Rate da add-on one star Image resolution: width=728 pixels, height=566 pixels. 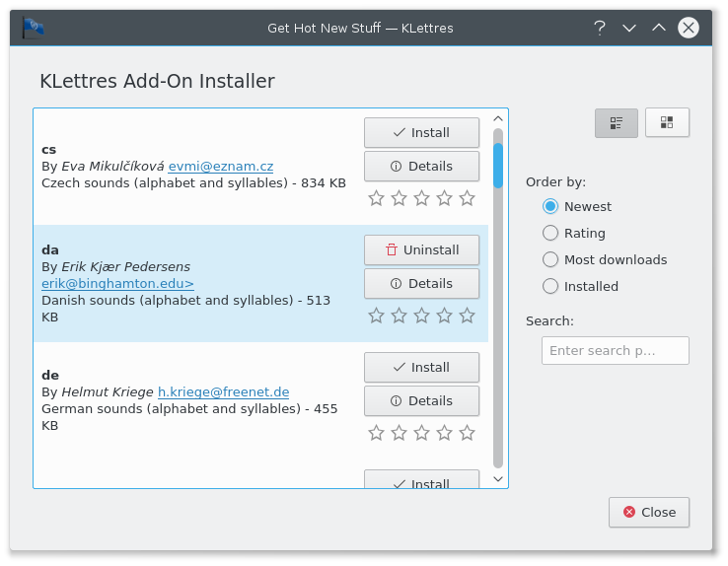pyautogui.click(x=376, y=316)
